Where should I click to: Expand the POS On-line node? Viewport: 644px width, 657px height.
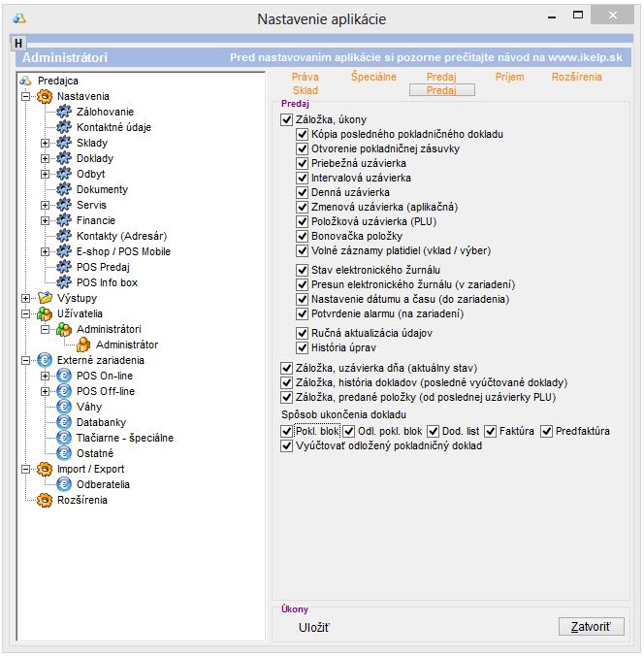point(45,376)
